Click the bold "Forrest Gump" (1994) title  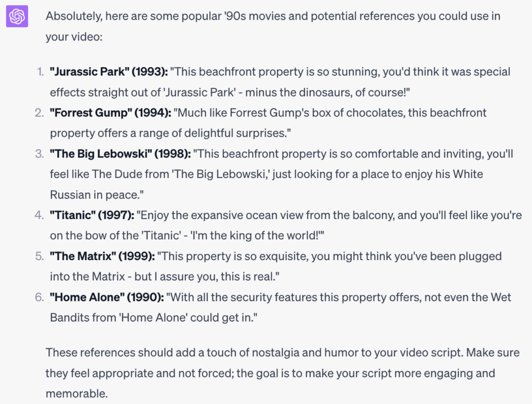[110, 113]
